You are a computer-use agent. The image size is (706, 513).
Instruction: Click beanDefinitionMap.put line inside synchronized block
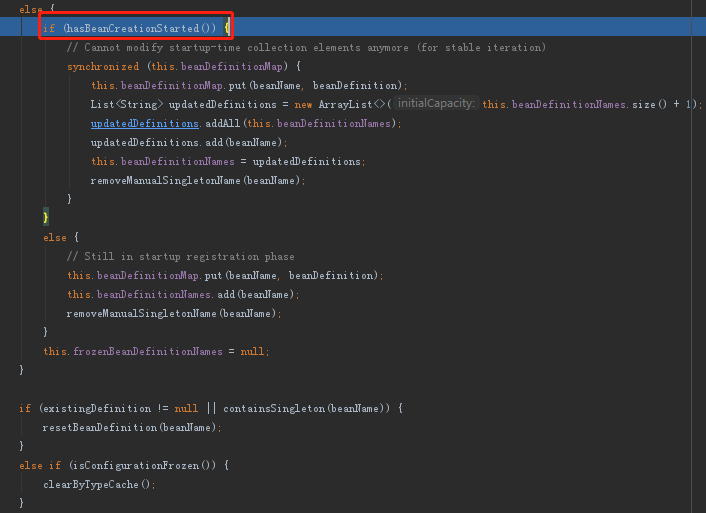click(x=249, y=86)
